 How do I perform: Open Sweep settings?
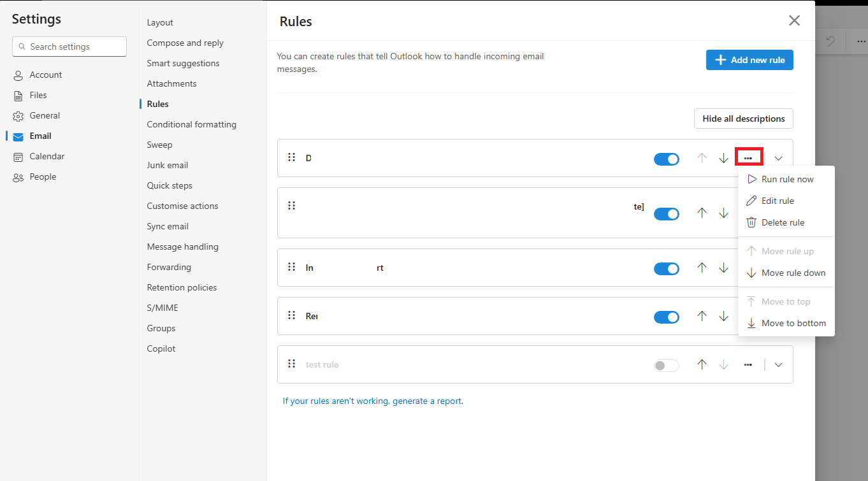[159, 145]
